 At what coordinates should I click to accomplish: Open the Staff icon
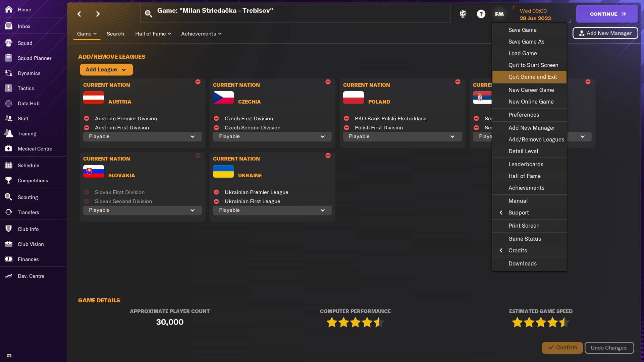tap(9, 118)
